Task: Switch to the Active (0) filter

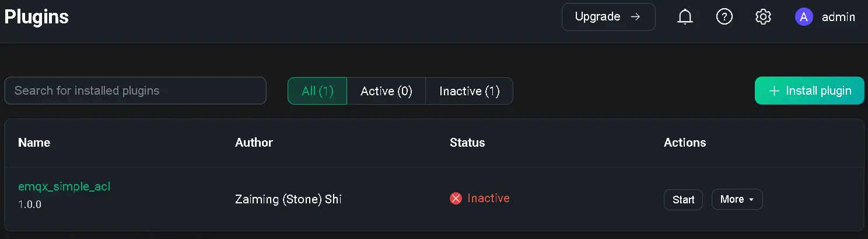Action: (386, 91)
